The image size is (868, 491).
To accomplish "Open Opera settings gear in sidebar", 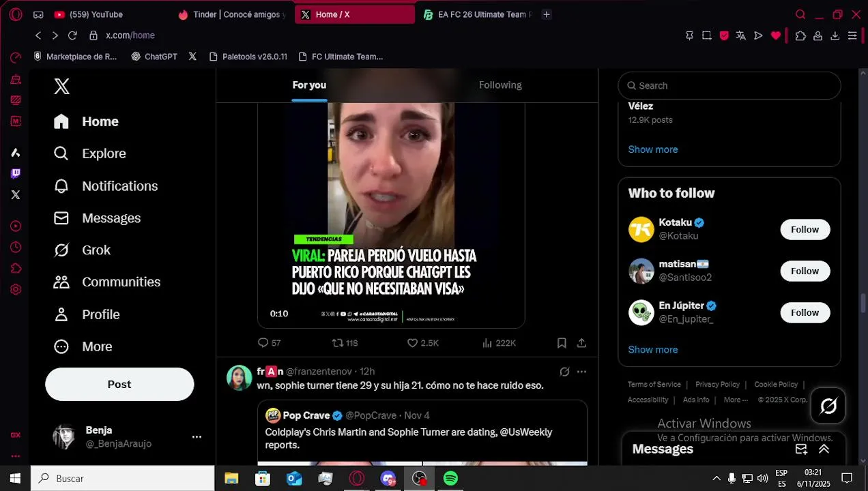I will (16, 289).
